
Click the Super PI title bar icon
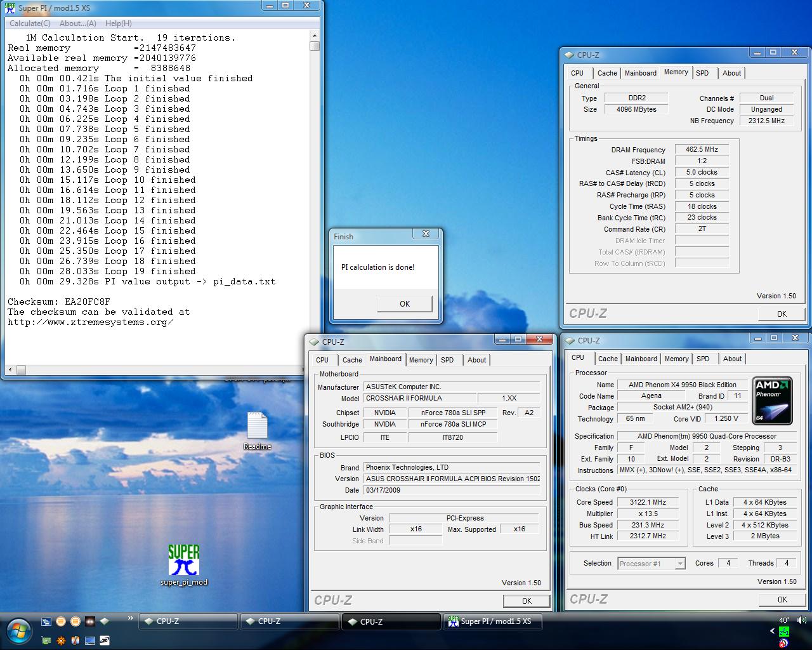point(10,8)
